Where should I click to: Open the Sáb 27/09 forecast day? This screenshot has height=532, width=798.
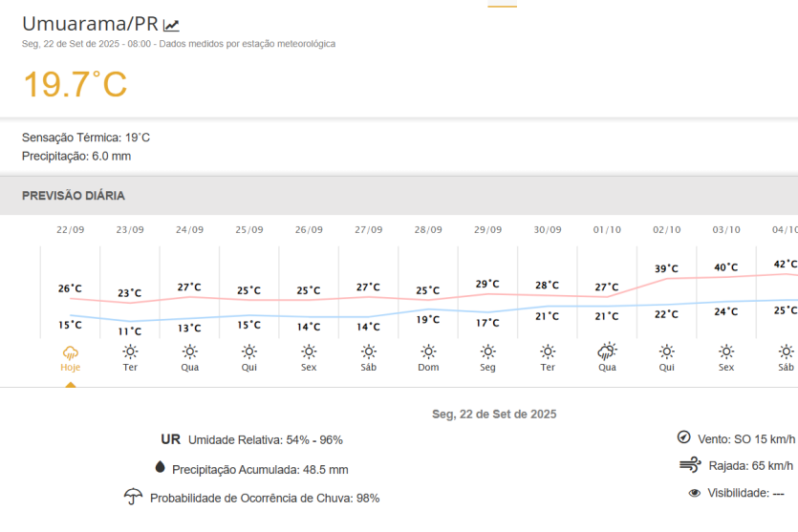coord(368,306)
